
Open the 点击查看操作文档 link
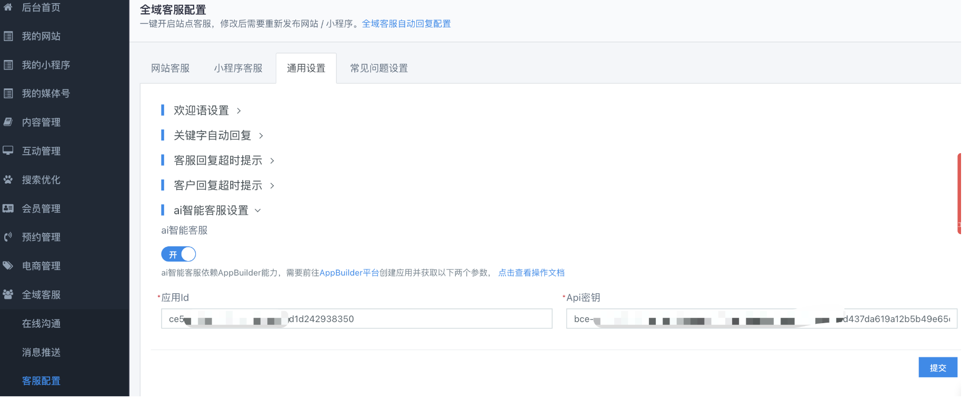[x=532, y=273]
